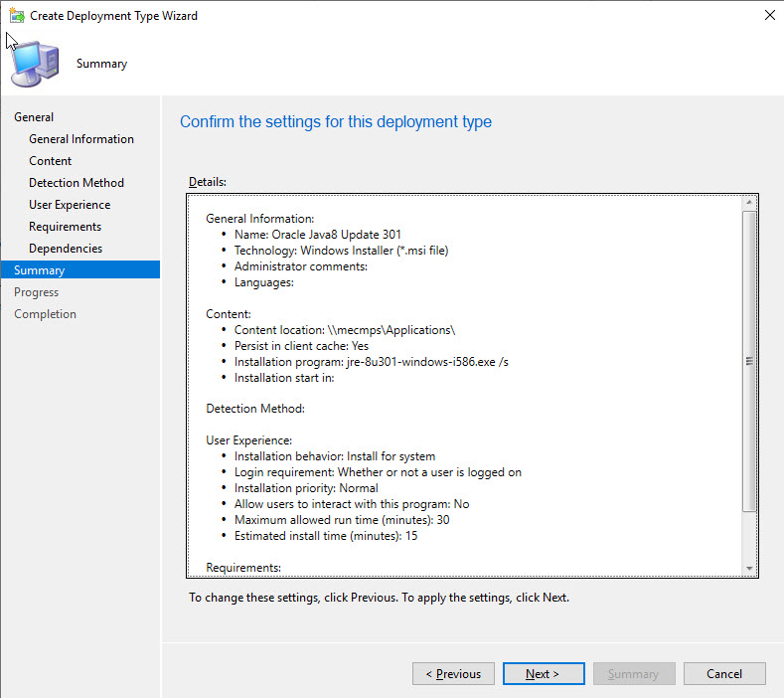Select the highlighted Summary step

pos(40,270)
